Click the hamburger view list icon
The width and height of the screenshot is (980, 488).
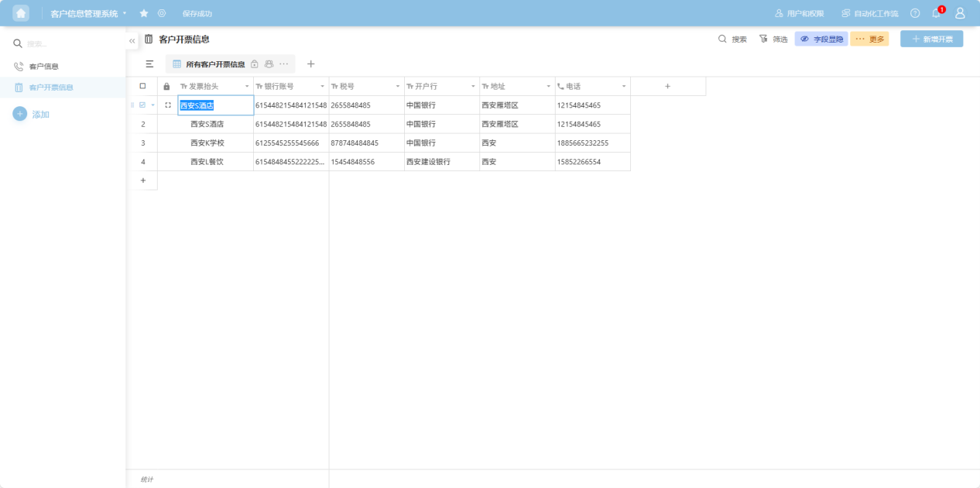click(149, 64)
